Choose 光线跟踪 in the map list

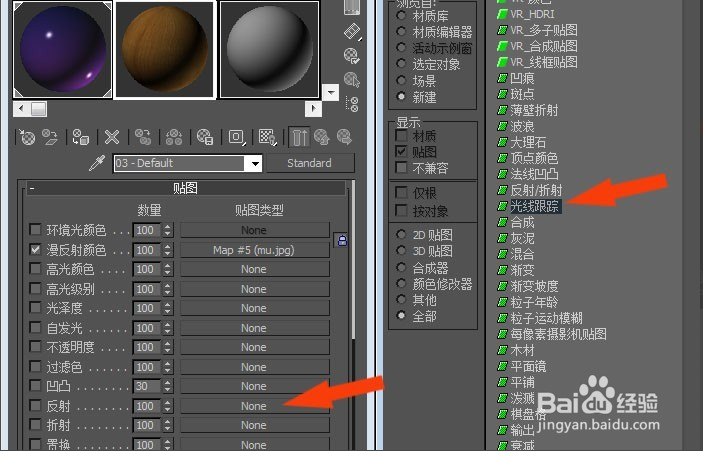coord(535,206)
